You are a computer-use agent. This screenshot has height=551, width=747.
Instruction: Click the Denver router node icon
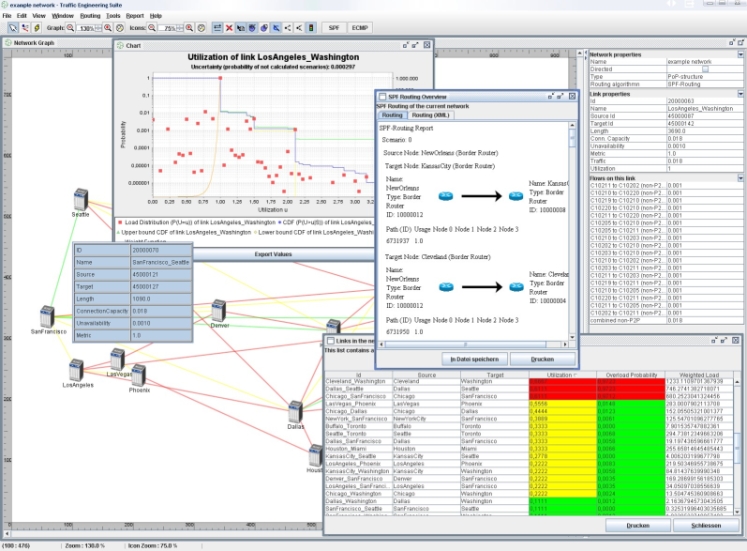[x=219, y=311]
